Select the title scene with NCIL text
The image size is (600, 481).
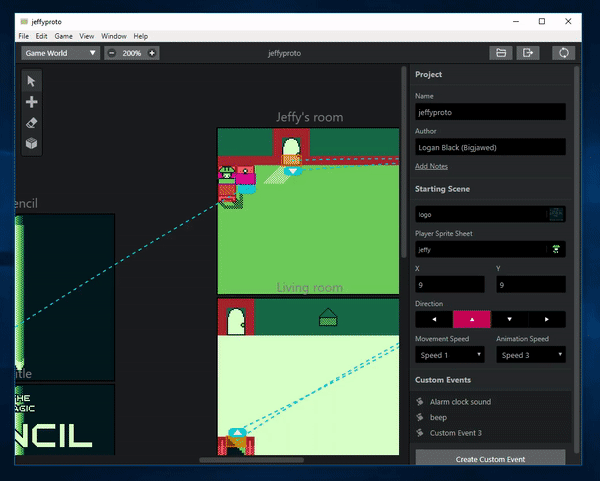coord(65,420)
